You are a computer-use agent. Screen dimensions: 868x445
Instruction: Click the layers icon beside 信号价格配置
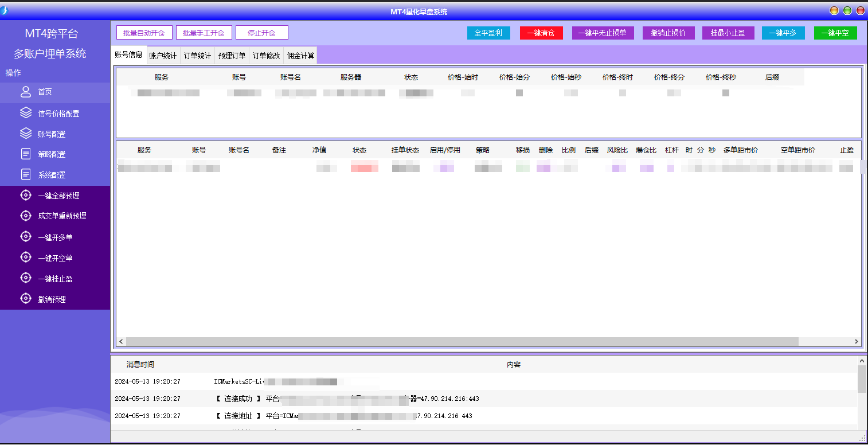click(26, 113)
